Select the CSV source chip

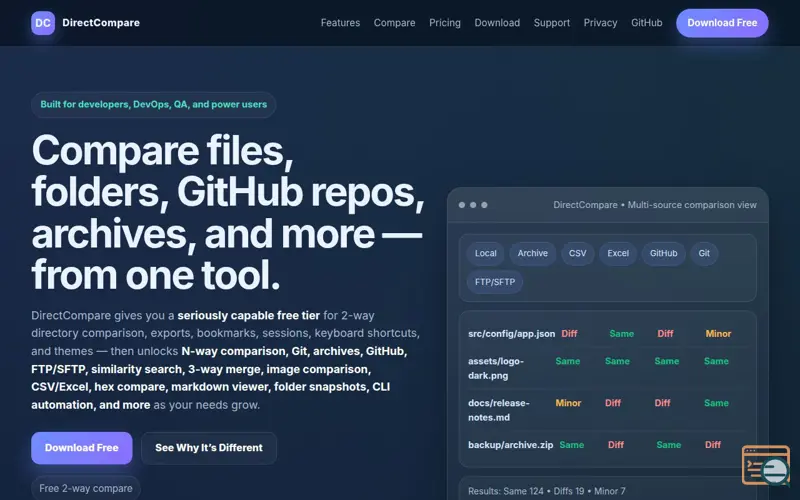[578, 254]
